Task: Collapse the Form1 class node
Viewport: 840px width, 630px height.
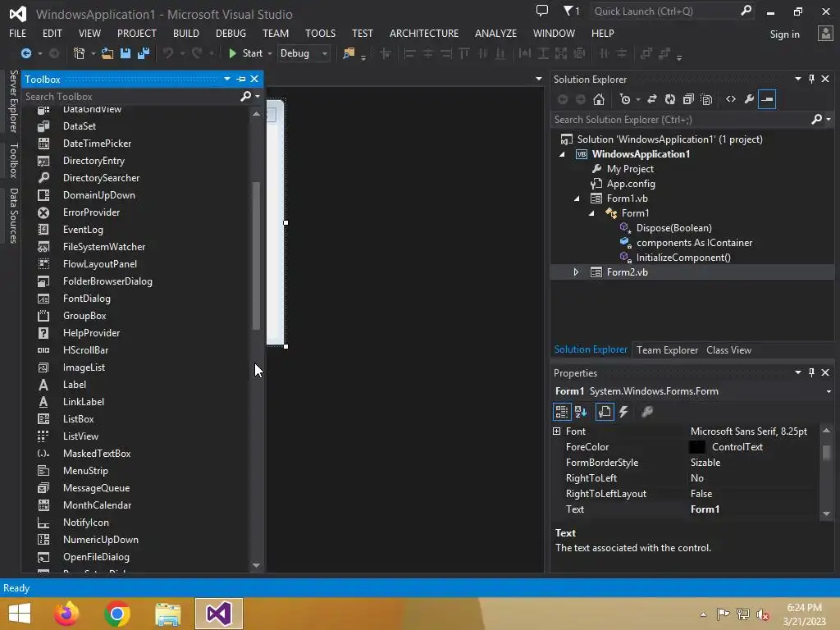Action: [591, 213]
